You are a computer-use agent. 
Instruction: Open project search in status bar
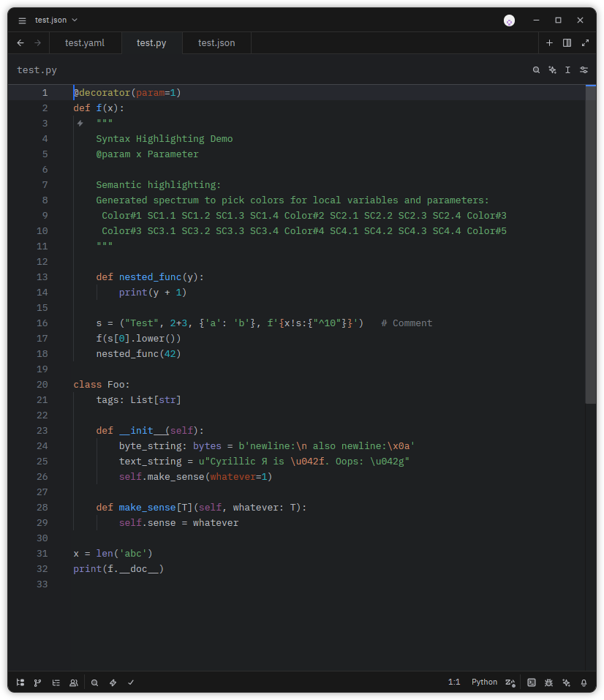pos(94,682)
